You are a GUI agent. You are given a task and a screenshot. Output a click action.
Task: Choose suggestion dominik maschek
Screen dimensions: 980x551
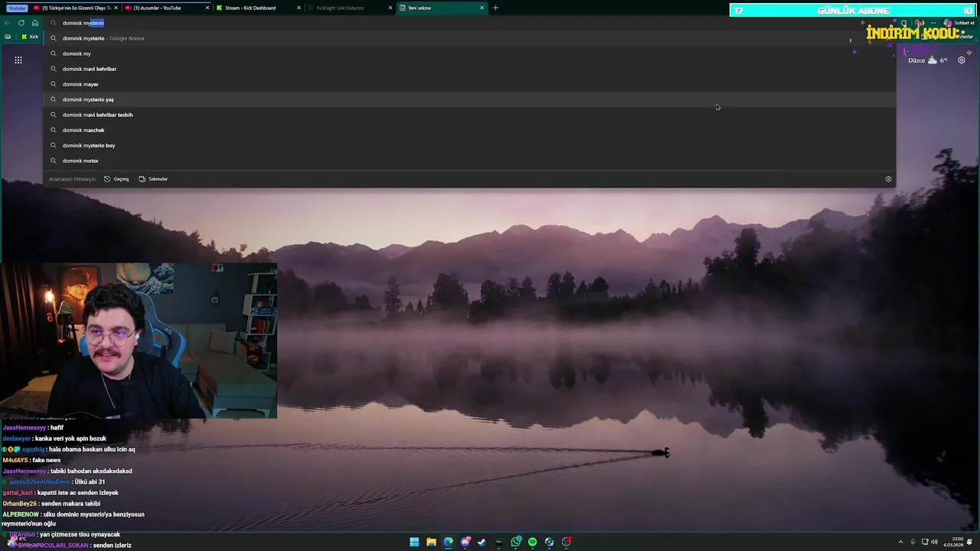469,130
